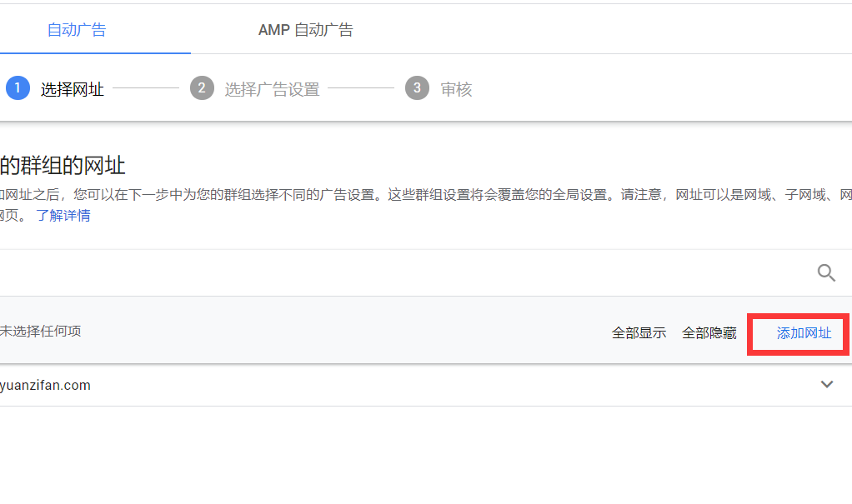Focus the URL search input field
This screenshot has width=852, height=504.
point(400,273)
